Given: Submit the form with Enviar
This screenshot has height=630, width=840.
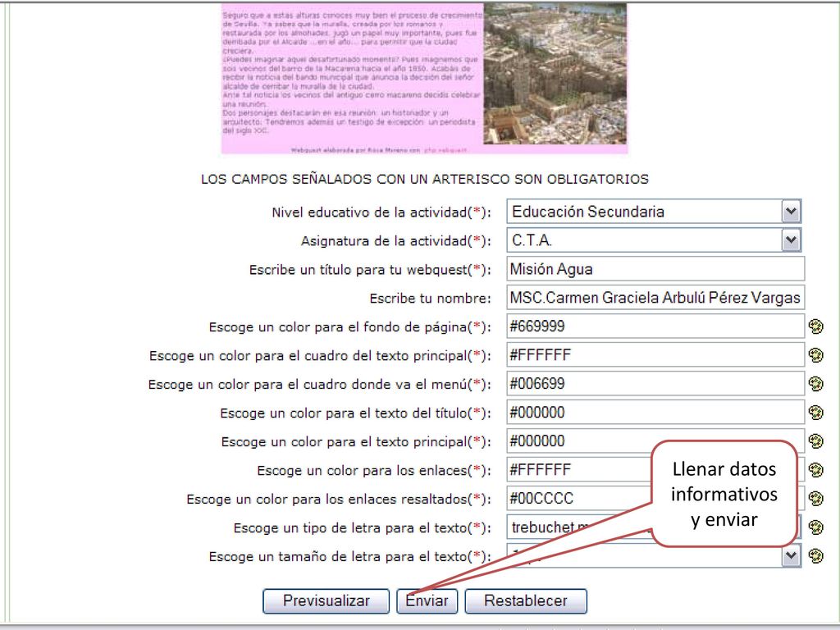Looking at the screenshot, I should coord(427,600).
